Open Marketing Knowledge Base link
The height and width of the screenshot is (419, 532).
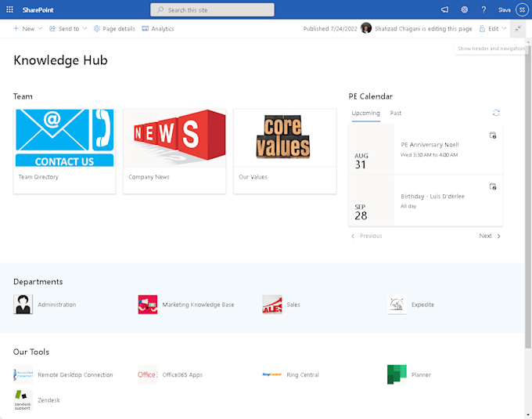[198, 305]
